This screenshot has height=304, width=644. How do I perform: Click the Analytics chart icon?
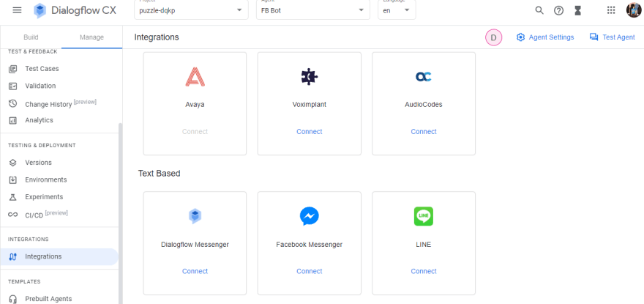(x=12, y=121)
